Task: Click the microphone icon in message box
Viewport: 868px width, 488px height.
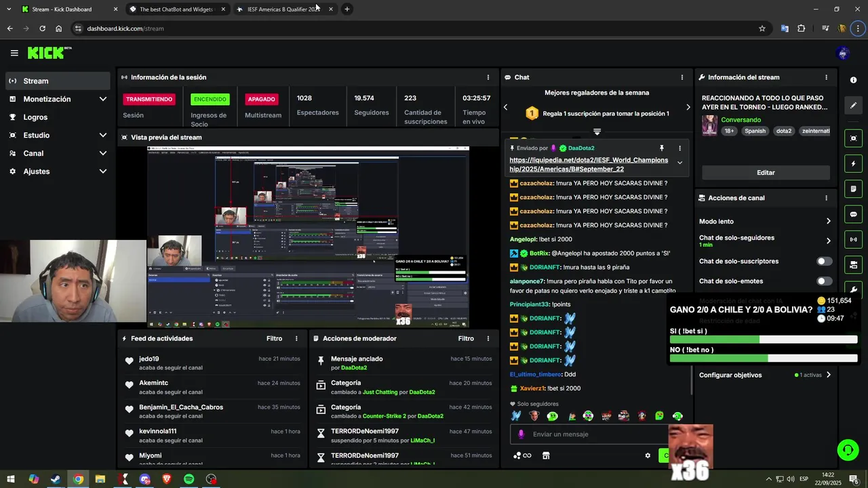Action: click(x=521, y=434)
